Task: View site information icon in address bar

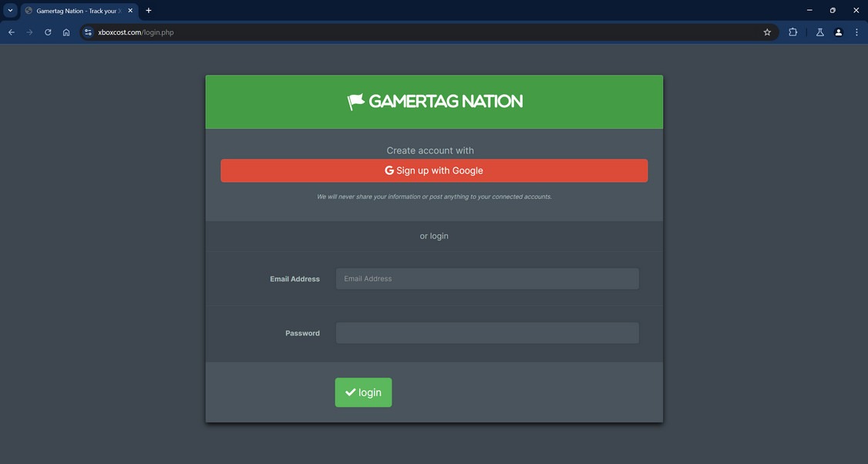Action: 88,32
